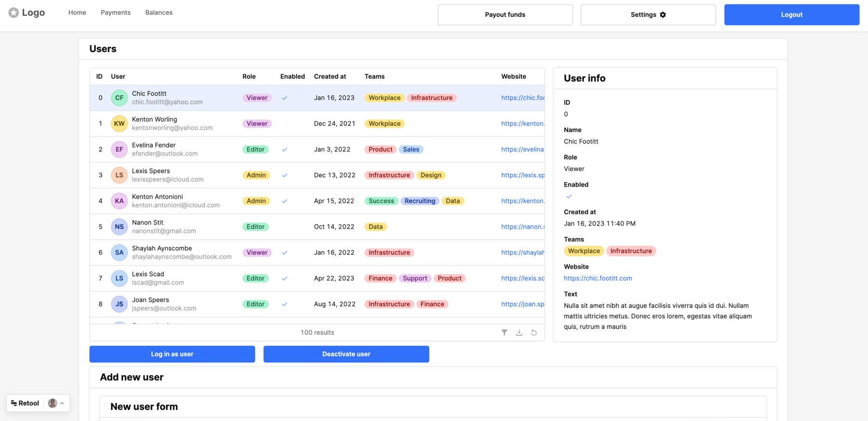Screen dimensions: 868x421
Task: Sort by the Enabled column header
Action: pyautogui.click(x=292, y=76)
